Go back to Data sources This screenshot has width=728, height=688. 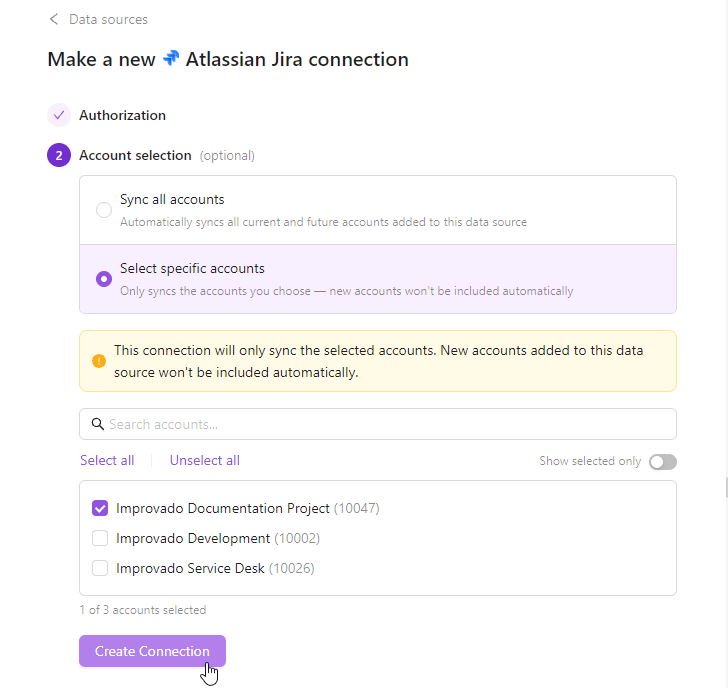(108, 19)
